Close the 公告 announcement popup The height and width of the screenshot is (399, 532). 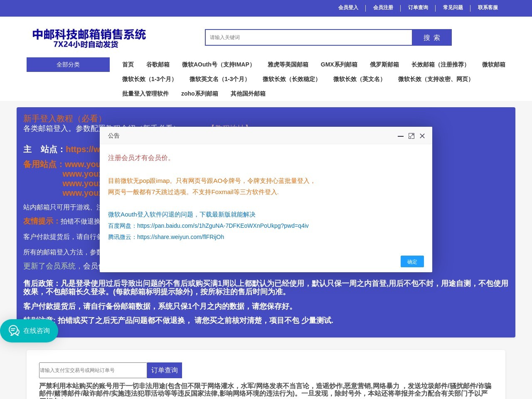click(x=422, y=136)
